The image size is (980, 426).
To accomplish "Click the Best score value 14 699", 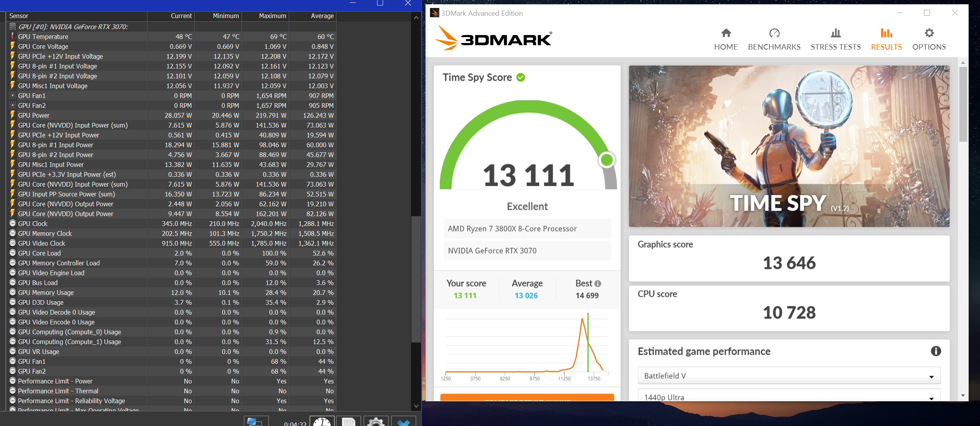I will (587, 295).
